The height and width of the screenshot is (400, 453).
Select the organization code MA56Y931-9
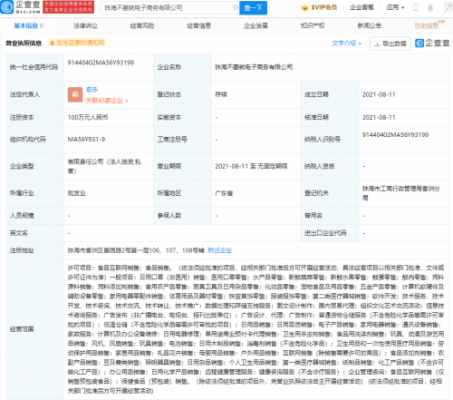tap(86, 139)
